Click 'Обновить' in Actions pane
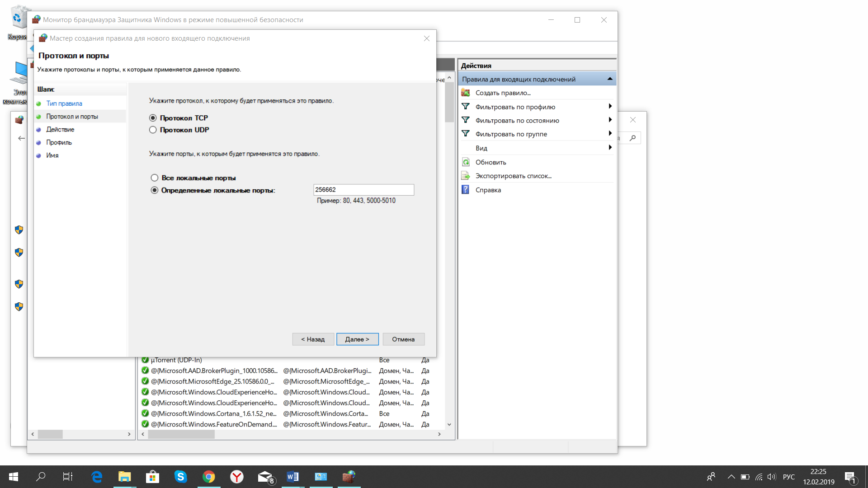868x488 pixels. pos(491,162)
